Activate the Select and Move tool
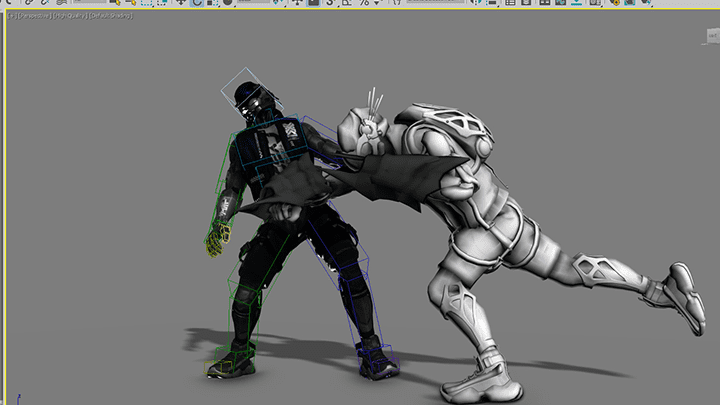This screenshot has width=720, height=405. [x=181, y=3]
